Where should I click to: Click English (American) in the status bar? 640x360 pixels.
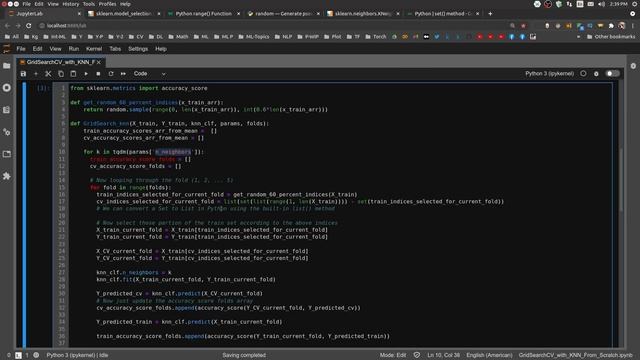(x=489, y=355)
